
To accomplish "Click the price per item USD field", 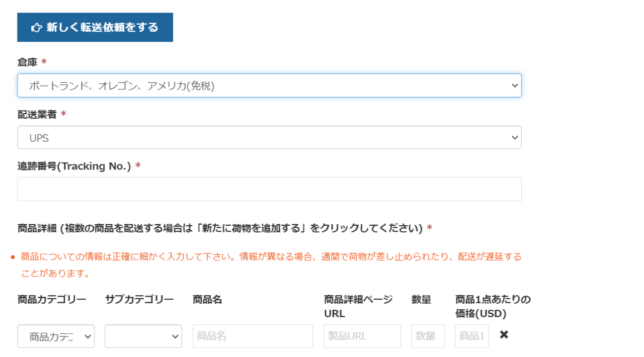I will click(471, 336).
